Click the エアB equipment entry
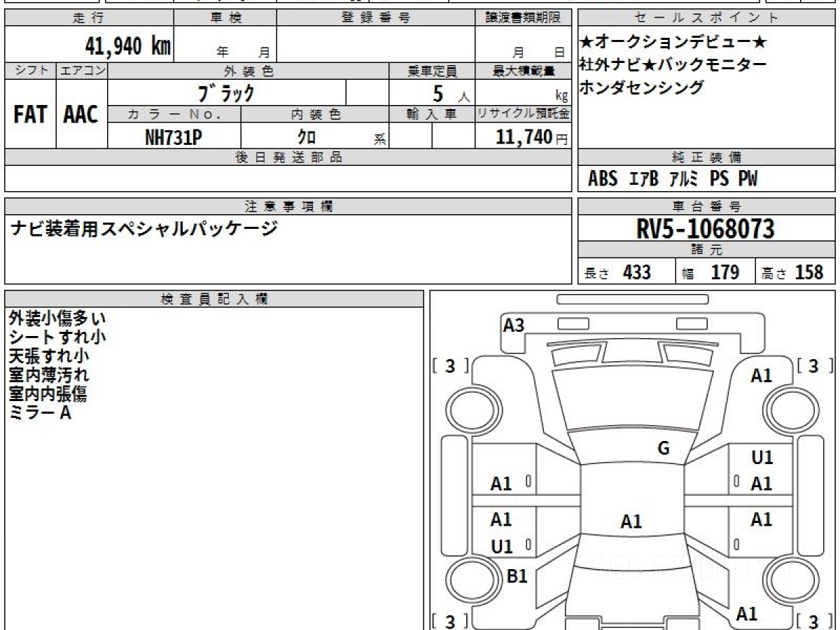840x630 pixels. coord(644,179)
